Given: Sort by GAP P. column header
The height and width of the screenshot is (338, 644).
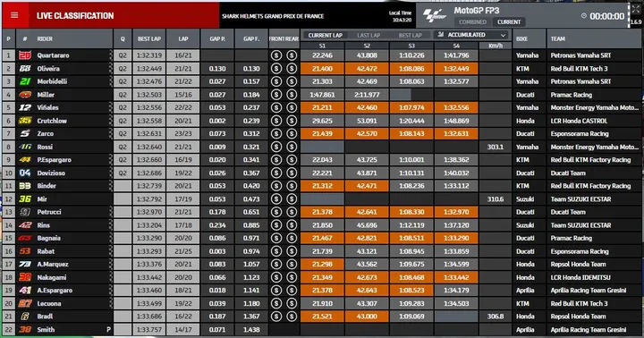Looking at the screenshot, I should pos(217,39).
